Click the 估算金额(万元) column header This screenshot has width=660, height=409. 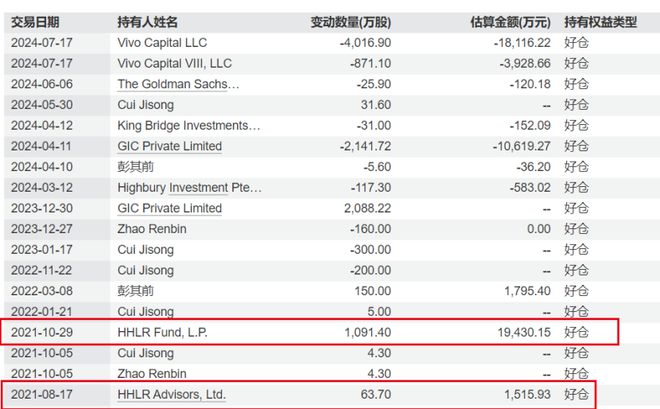click(510, 22)
